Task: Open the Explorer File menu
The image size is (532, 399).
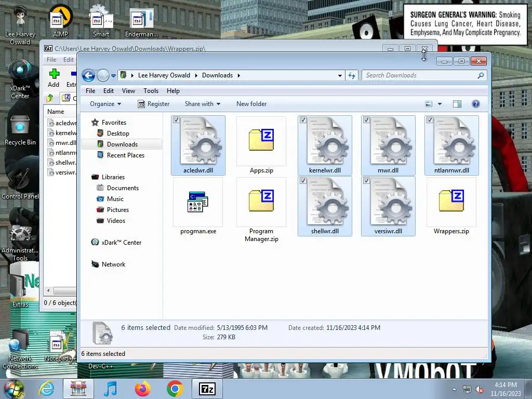Action: (x=90, y=91)
